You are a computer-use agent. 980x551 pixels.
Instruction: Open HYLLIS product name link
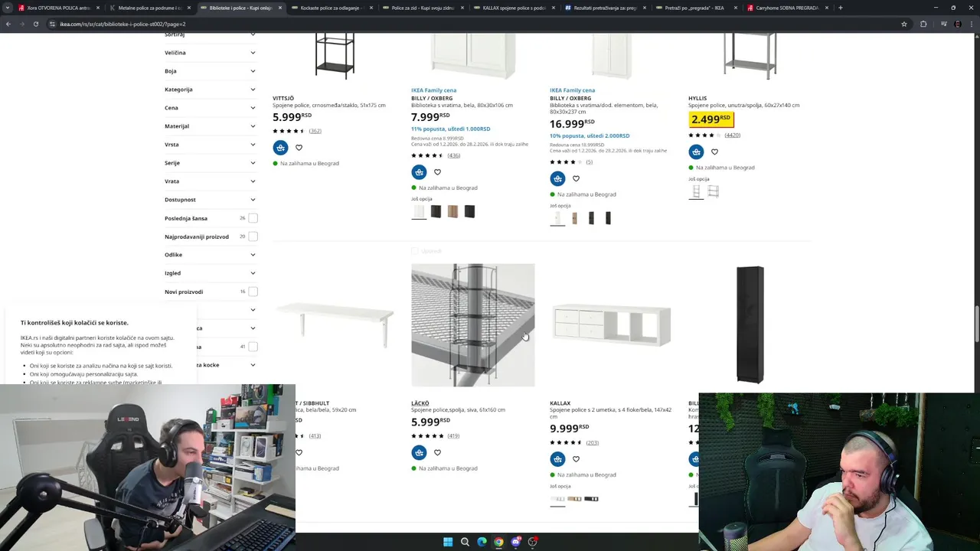click(697, 98)
